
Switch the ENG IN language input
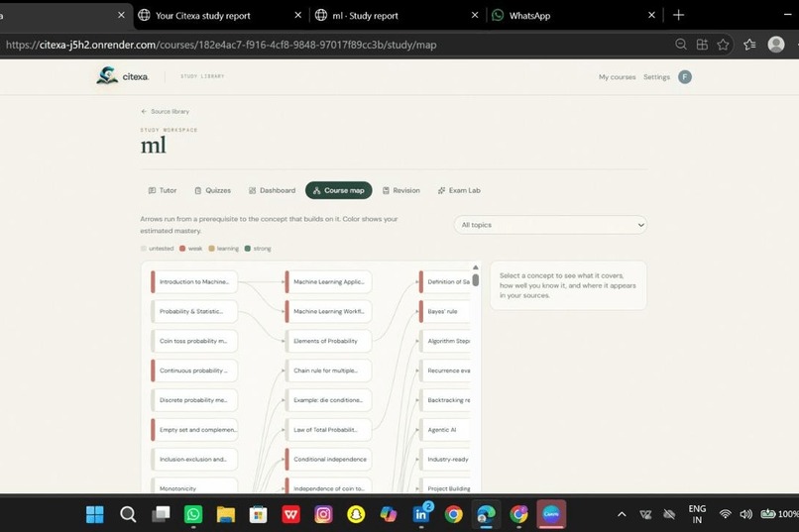point(697,514)
